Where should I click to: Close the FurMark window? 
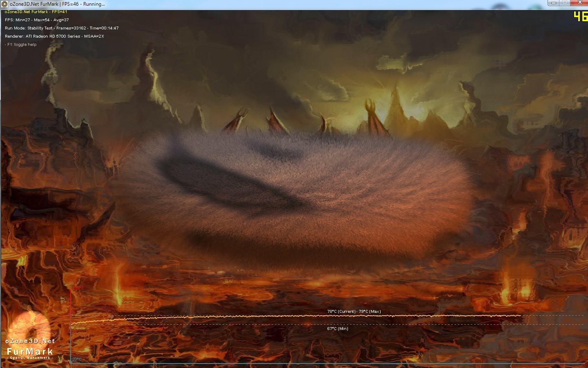tap(579, 3)
